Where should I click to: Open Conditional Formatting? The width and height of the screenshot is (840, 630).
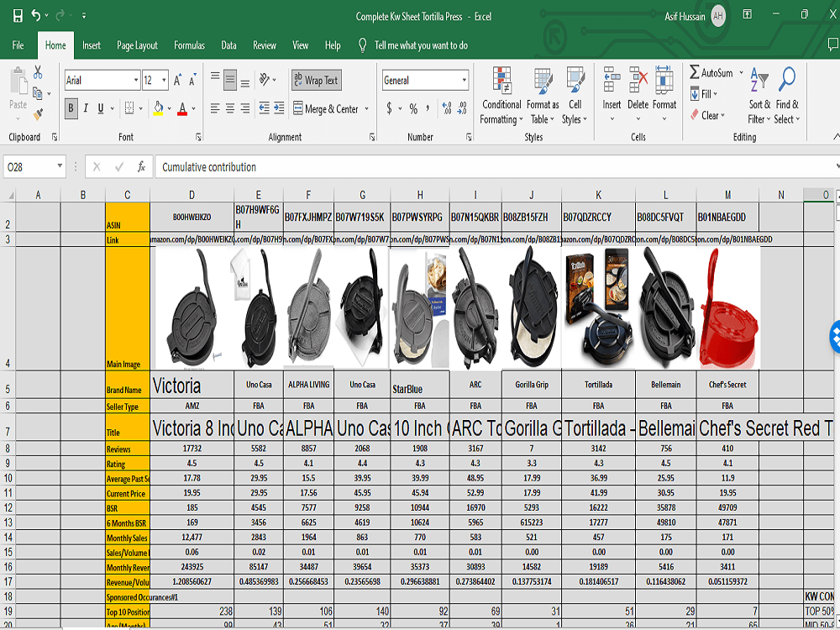501,96
